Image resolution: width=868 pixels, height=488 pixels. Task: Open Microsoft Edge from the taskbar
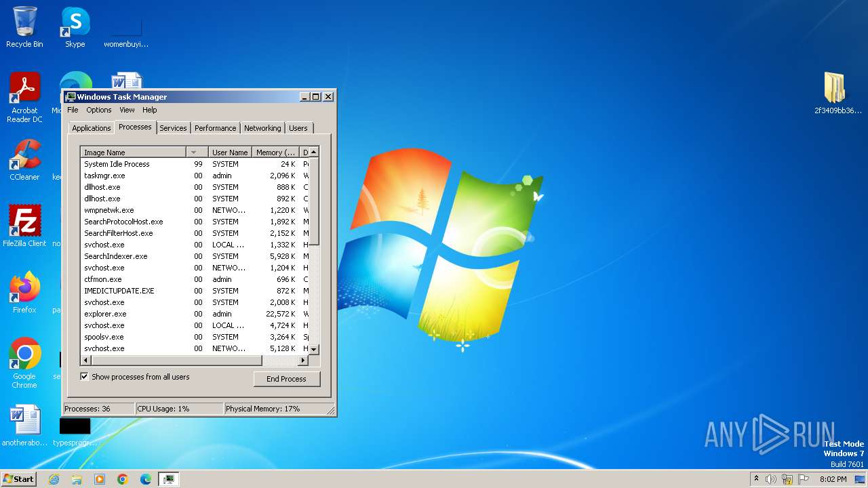tap(146, 479)
